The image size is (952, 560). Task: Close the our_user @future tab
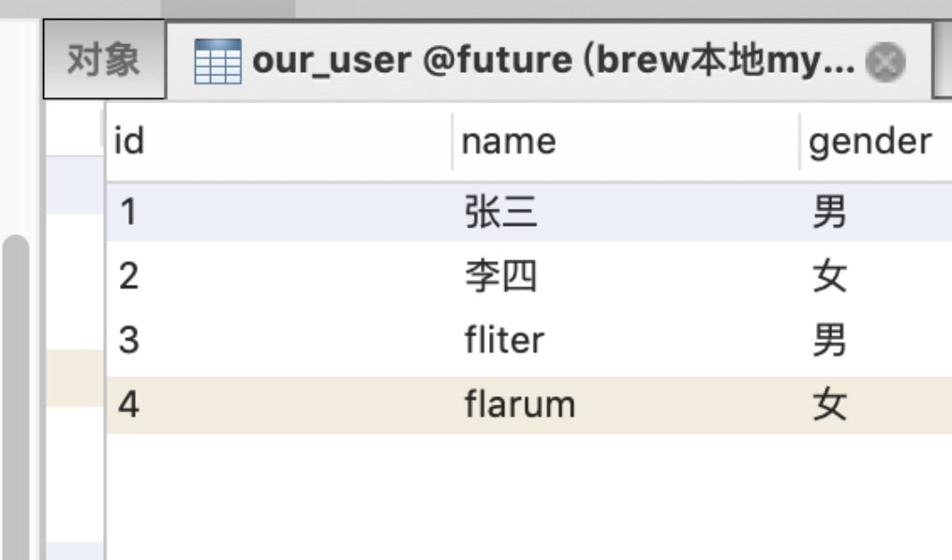(x=885, y=63)
